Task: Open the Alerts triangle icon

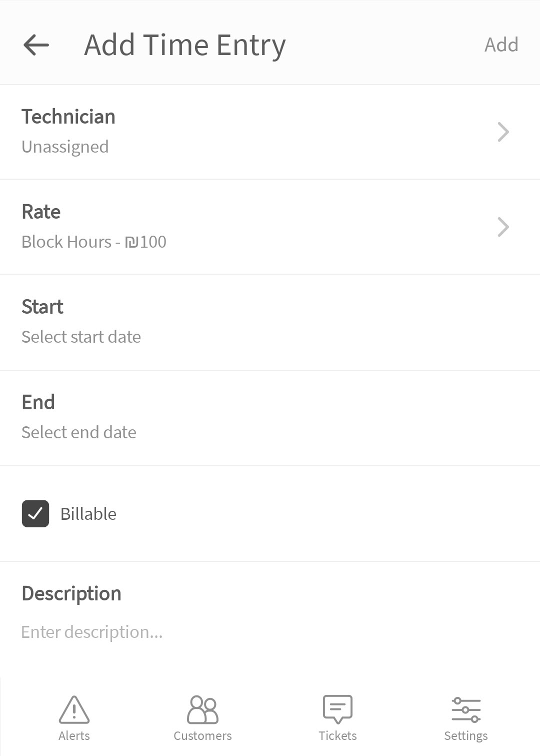Action: click(x=74, y=709)
